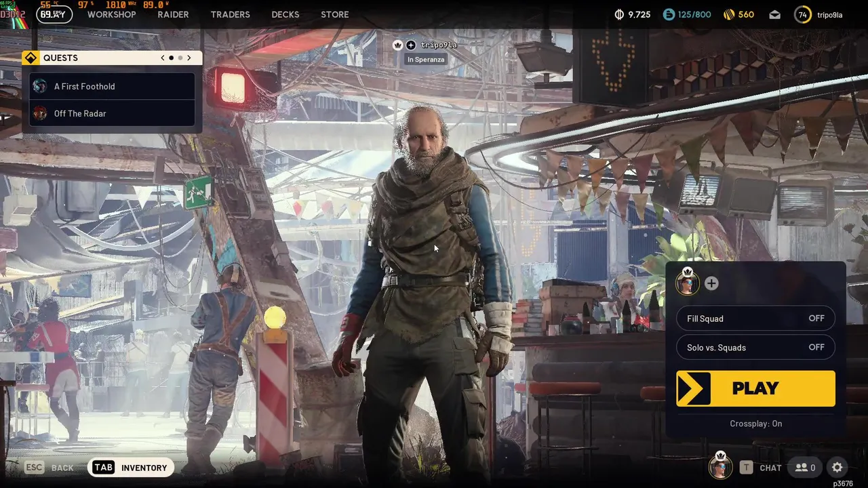Open the settings gear icon

tap(837, 468)
